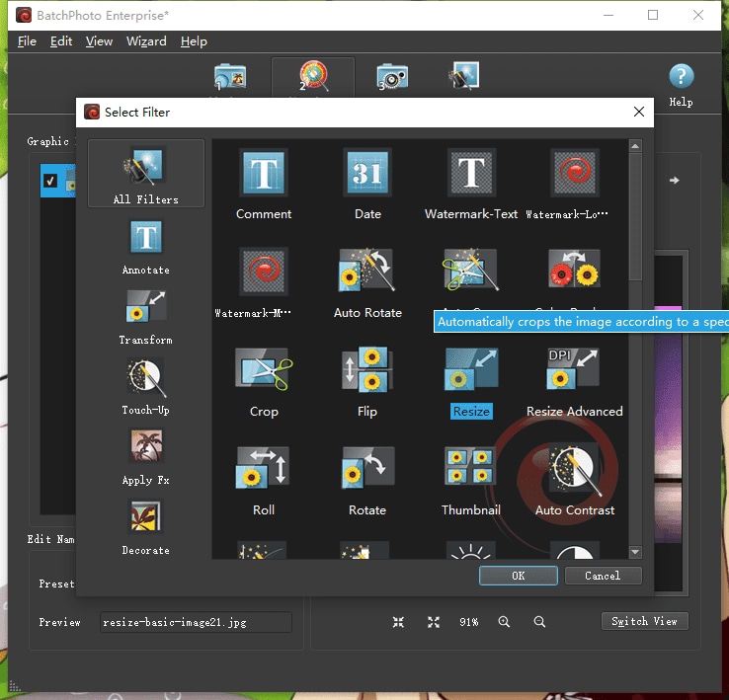Screen dimensions: 729x700
Task: Choose the Rotate filter
Action: point(367,468)
